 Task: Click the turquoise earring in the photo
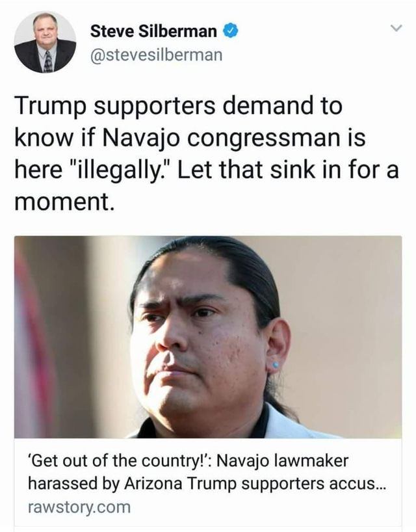point(276,365)
